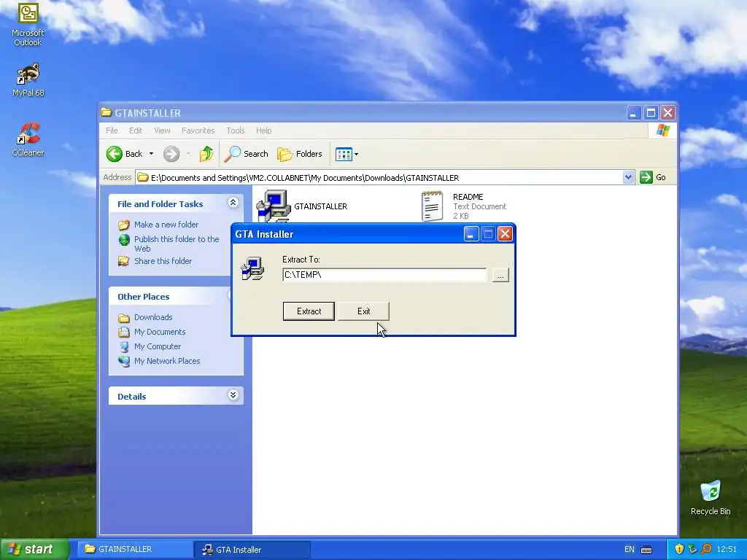The height and width of the screenshot is (560, 747).
Task: Open the Favorites menu
Action: (198, 131)
